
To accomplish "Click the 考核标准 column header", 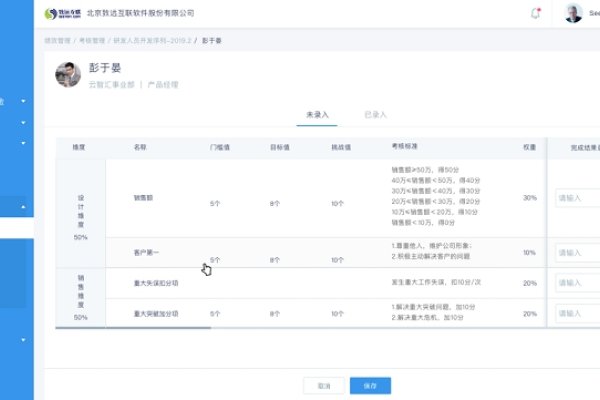I will point(404,146).
